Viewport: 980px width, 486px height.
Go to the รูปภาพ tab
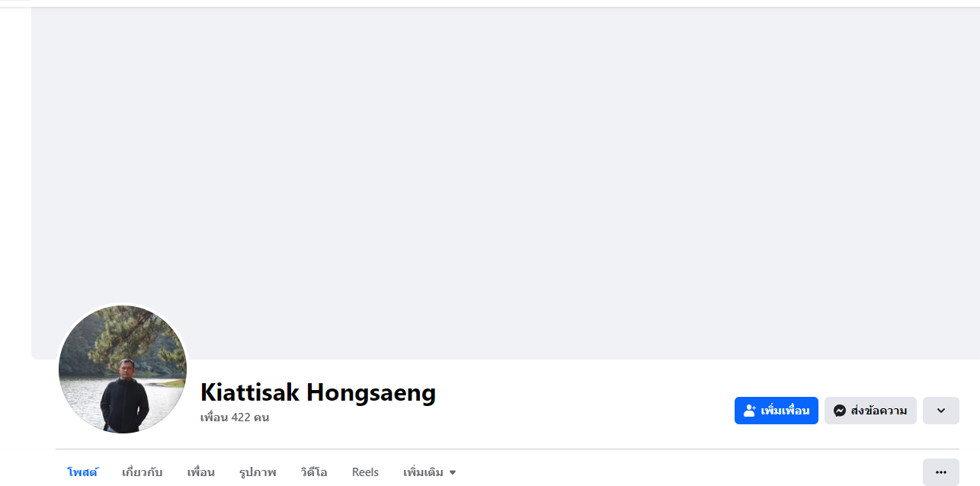(x=258, y=472)
